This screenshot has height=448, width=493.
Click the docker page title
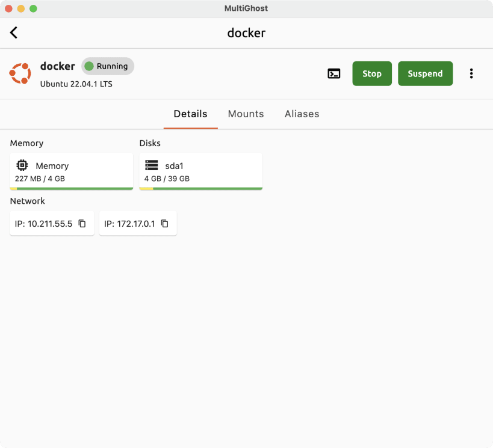247,33
